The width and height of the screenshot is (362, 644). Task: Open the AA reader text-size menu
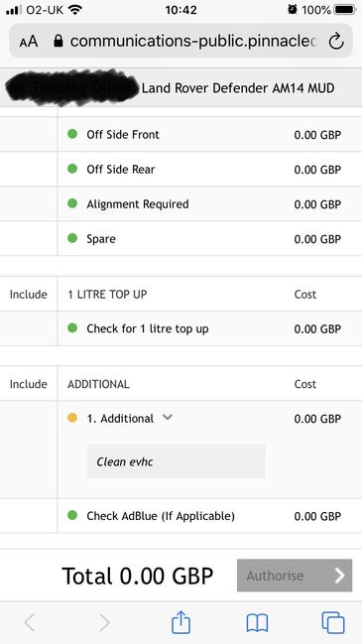29,42
